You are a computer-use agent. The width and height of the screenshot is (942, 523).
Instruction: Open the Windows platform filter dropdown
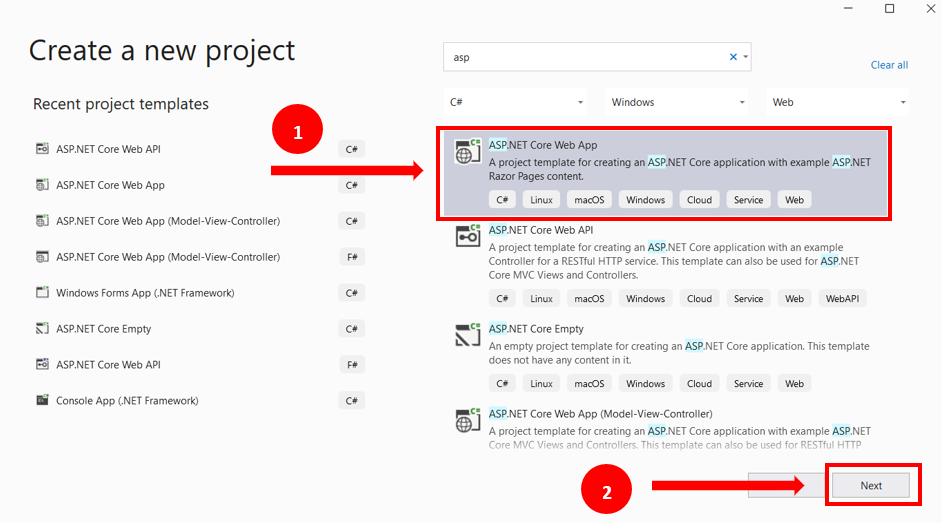[677, 102]
